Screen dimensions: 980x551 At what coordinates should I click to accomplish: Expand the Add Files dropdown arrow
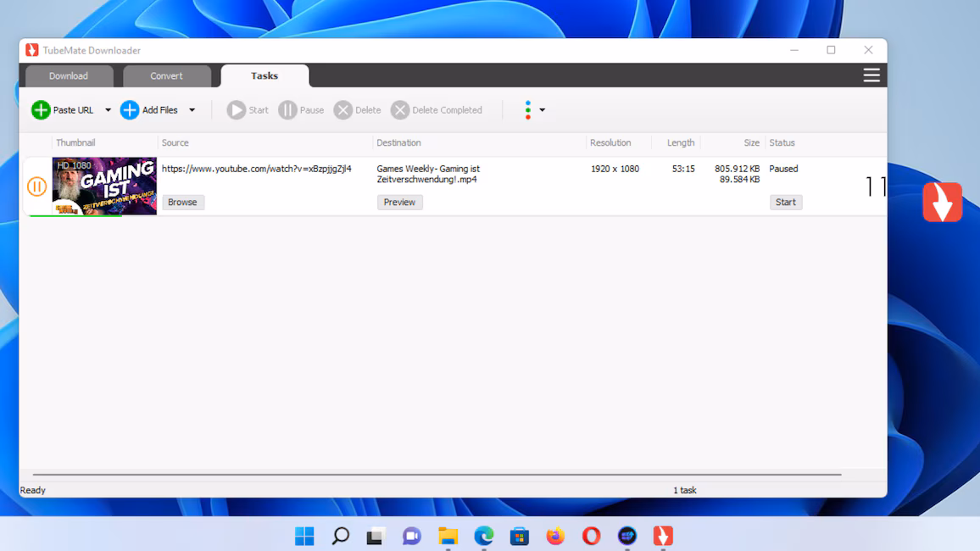click(192, 110)
